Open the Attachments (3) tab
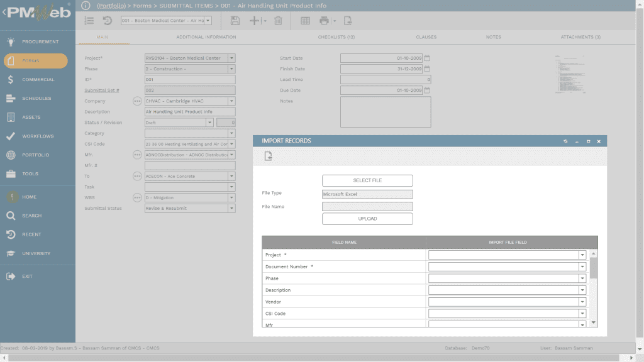The height and width of the screenshot is (362, 644). click(580, 37)
